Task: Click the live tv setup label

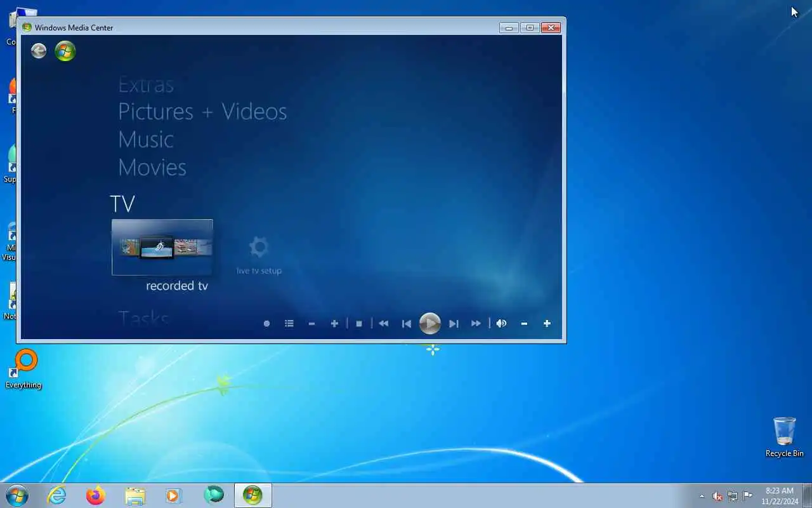Action: click(259, 271)
